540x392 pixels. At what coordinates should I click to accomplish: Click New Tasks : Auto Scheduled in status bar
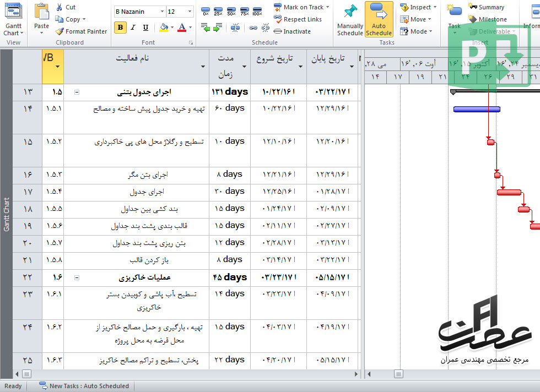(x=84, y=386)
